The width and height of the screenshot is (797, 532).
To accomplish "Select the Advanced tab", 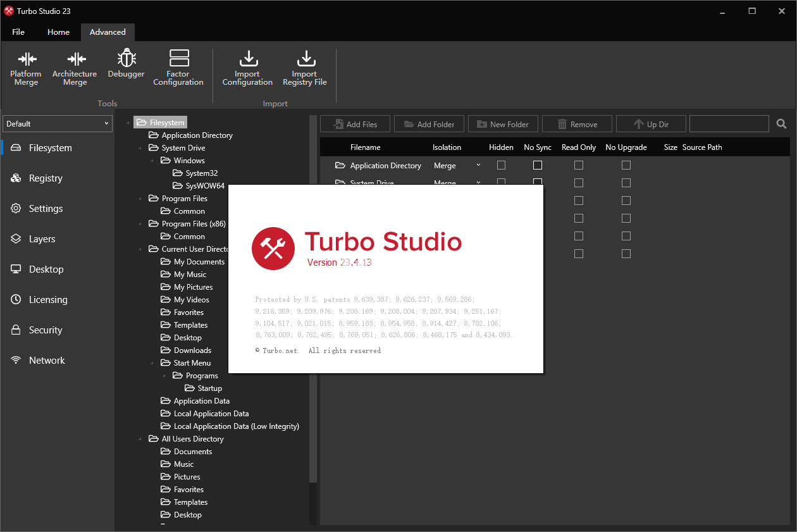I will (108, 32).
